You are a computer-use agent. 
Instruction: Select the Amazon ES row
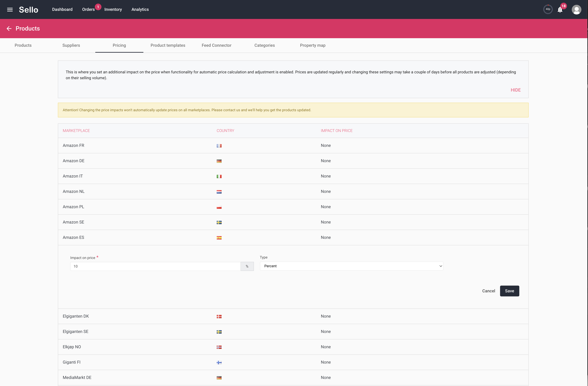293,237
